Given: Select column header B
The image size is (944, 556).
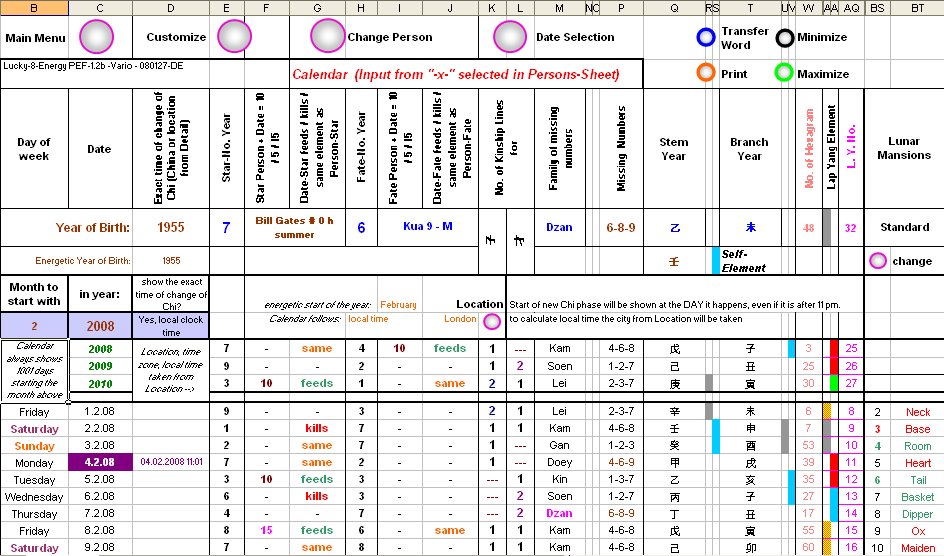Looking at the screenshot, I should pyautogui.click(x=34, y=8).
